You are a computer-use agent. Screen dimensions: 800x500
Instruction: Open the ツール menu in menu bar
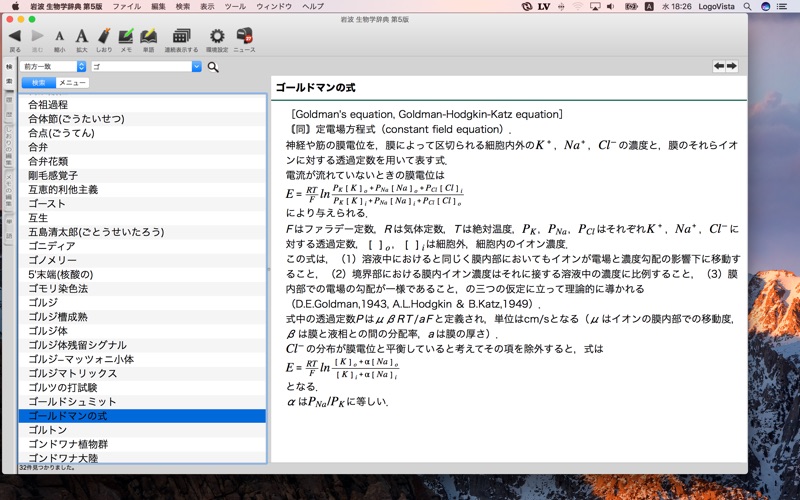point(235,6)
